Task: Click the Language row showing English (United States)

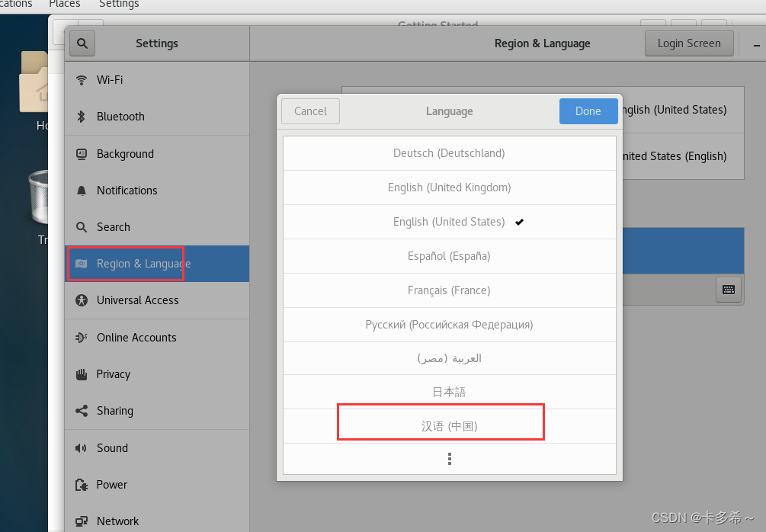Action: 683,110
